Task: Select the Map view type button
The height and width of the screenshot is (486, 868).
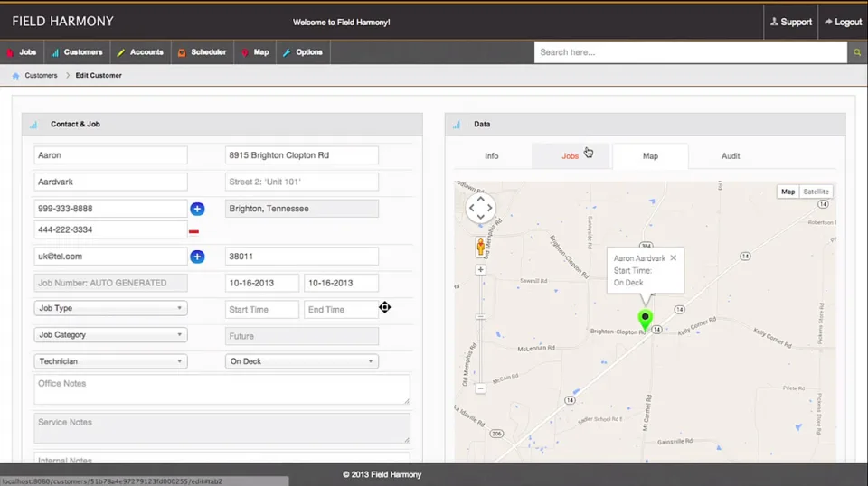Action: pos(788,192)
